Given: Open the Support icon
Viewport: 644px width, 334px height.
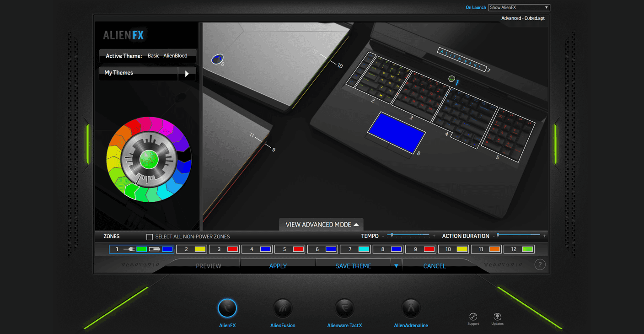Looking at the screenshot, I should [x=473, y=317].
